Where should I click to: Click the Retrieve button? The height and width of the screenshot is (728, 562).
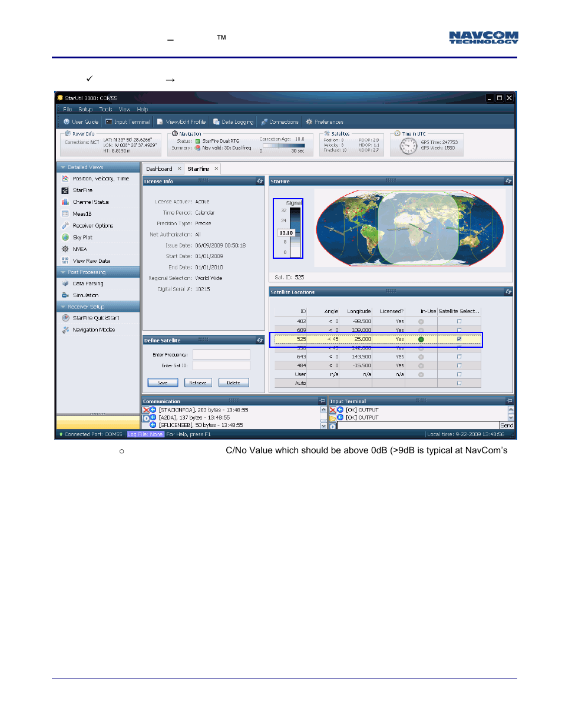click(198, 383)
